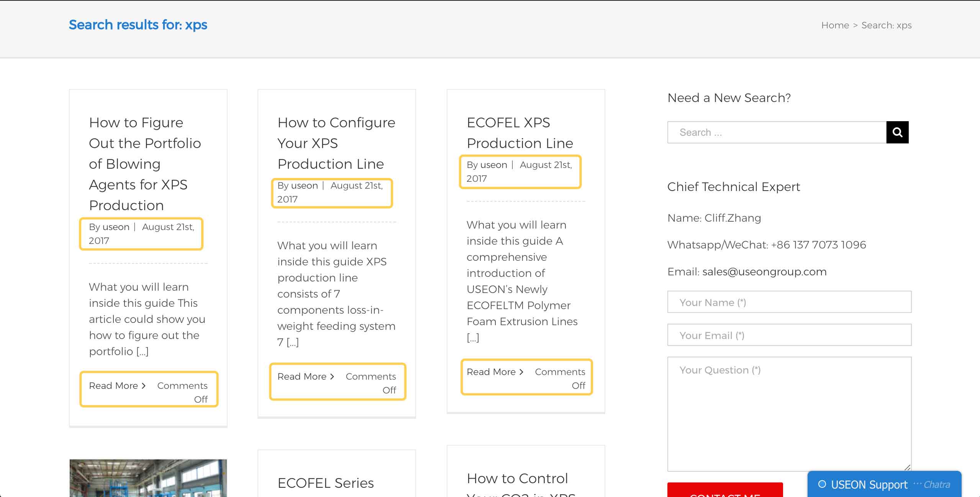Click the Chatra label in support widget

pyautogui.click(x=937, y=484)
